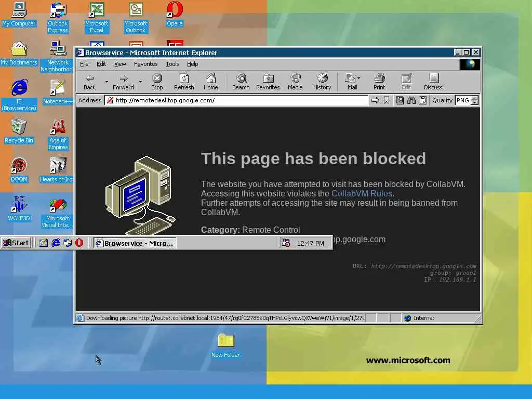Open the File menu

84,64
